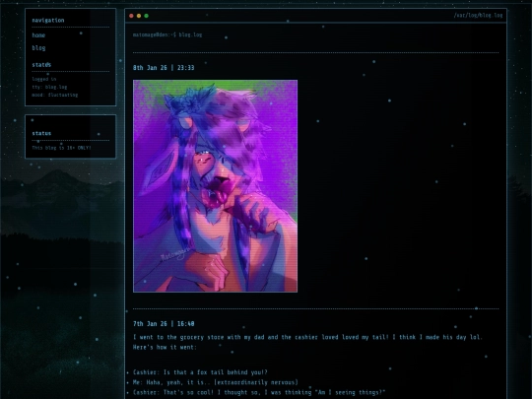Click the "Here's how it went:" line

coord(165,347)
